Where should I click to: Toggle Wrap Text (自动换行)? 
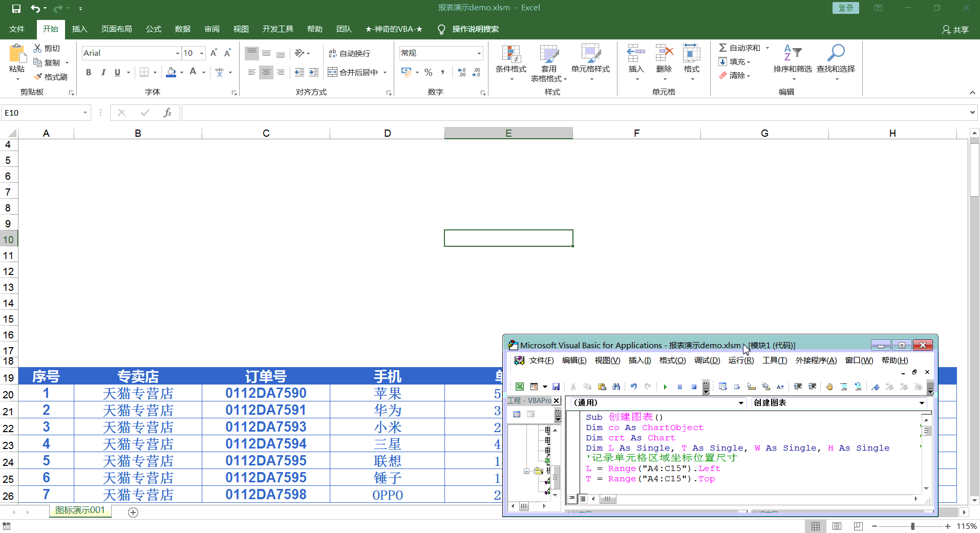pyautogui.click(x=349, y=53)
